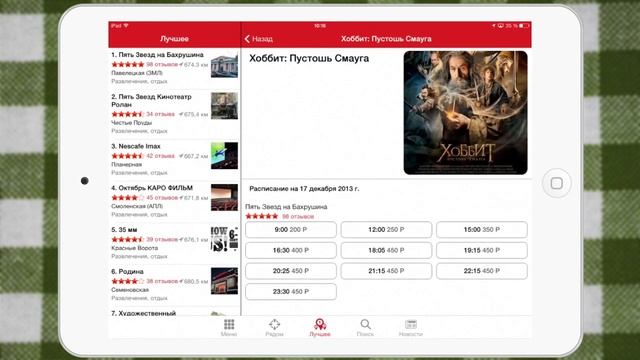640x360 pixels.
Task: Tap thumbnail of Кинотеатр Ролан
Action: coord(224,106)
